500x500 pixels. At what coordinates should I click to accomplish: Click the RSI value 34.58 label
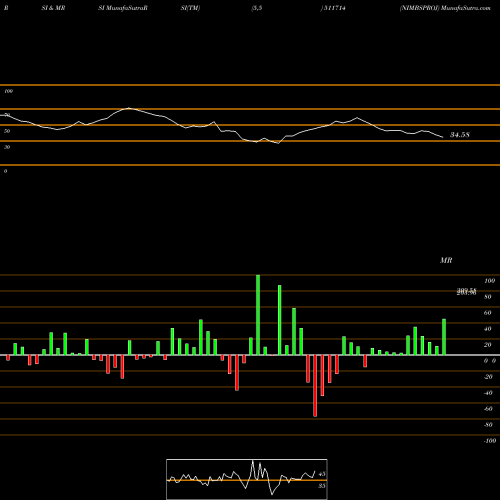460,135
